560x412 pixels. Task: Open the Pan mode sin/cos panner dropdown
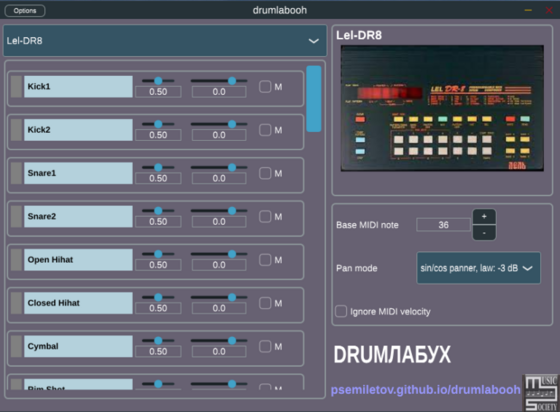click(x=478, y=268)
